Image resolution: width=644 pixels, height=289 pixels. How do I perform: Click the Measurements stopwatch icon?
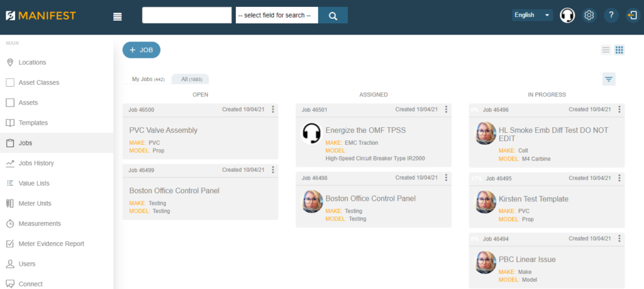10,224
